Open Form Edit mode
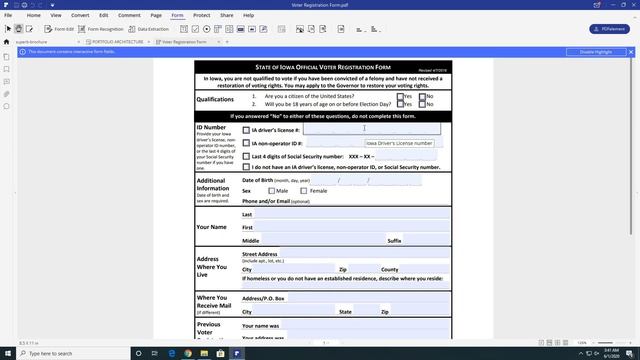Image resolution: width=640 pixels, height=360 pixels. coord(59,29)
